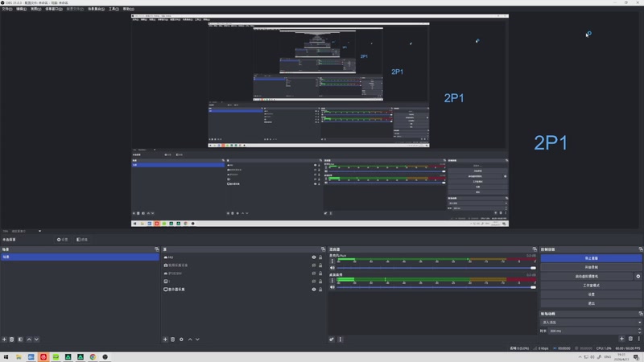Screen dimensions: 644x362
Task: Toggle Studio Mode (工作室模式) button
Action: 591,286
